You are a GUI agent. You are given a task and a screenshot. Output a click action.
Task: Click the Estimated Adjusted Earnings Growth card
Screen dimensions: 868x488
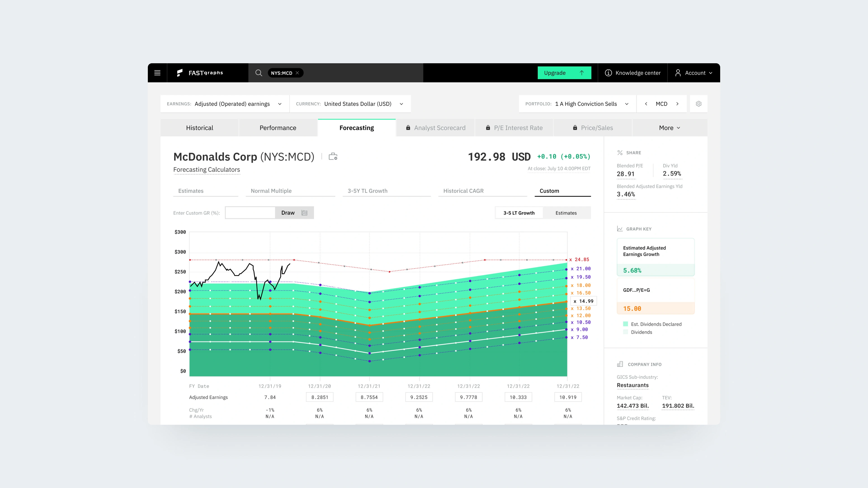tap(656, 257)
